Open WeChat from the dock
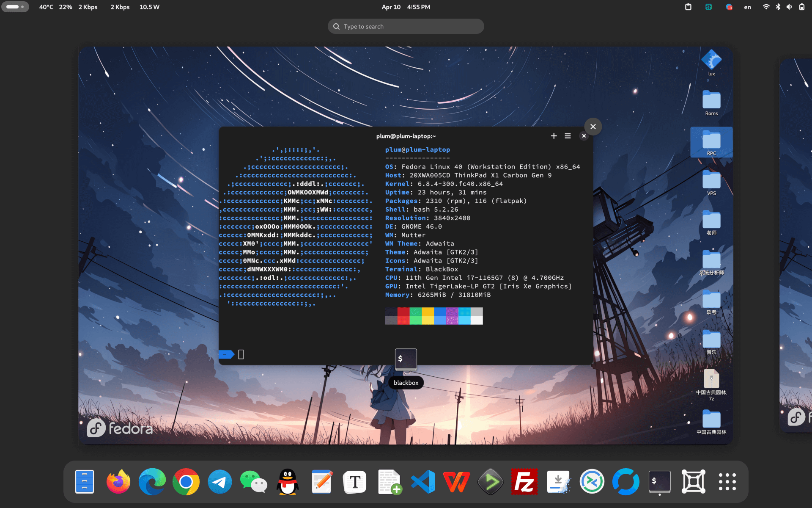 click(253, 481)
